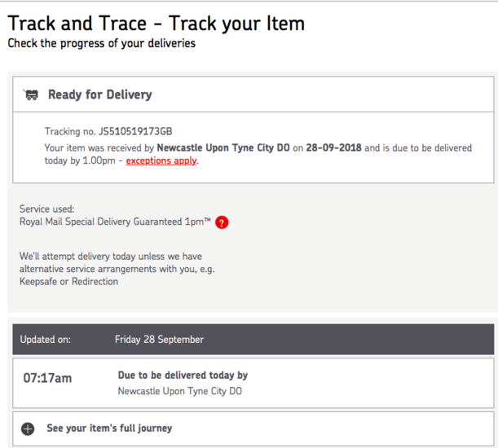Click the bold date 28-09-2018
Image resolution: width=498 pixels, height=448 pixels.
click(333, 147)
